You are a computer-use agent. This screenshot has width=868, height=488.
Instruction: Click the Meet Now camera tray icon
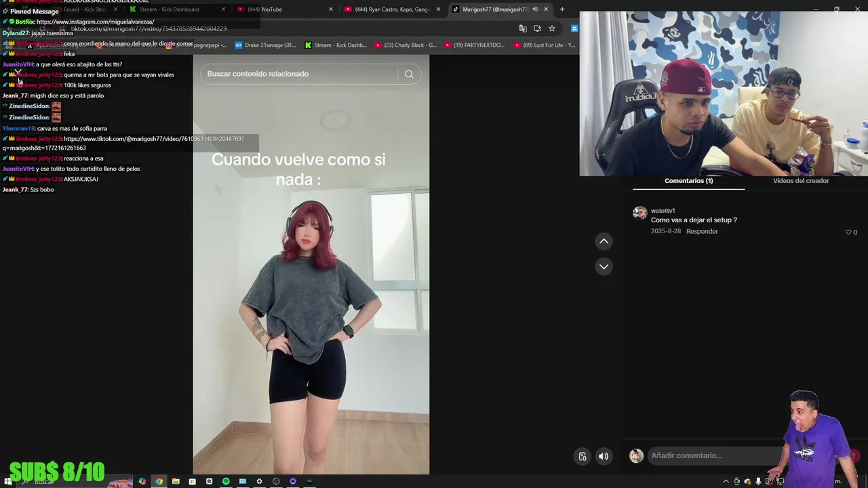click(x=736, y=481)
